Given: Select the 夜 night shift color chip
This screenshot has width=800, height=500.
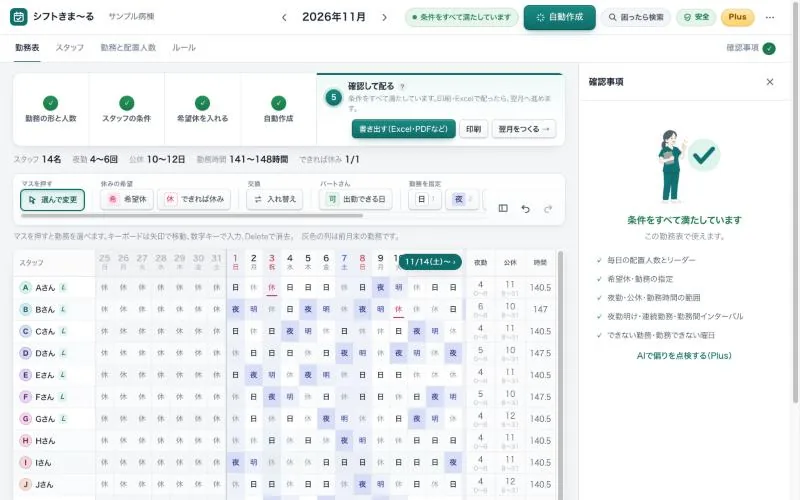Looking at the screenshot, I should click(462, 199).
